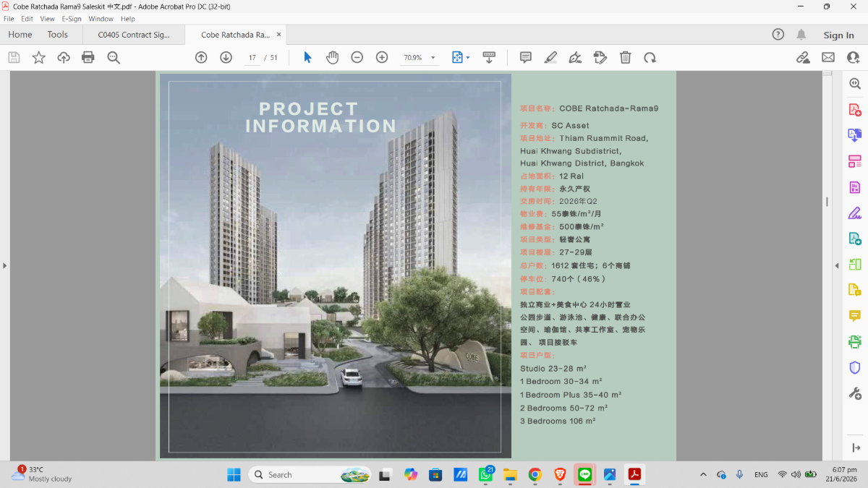Open the More Tools wrench in the sidebar
Image resolution: width=868 pixels, height=488 pixels.
tap(854, 393)
